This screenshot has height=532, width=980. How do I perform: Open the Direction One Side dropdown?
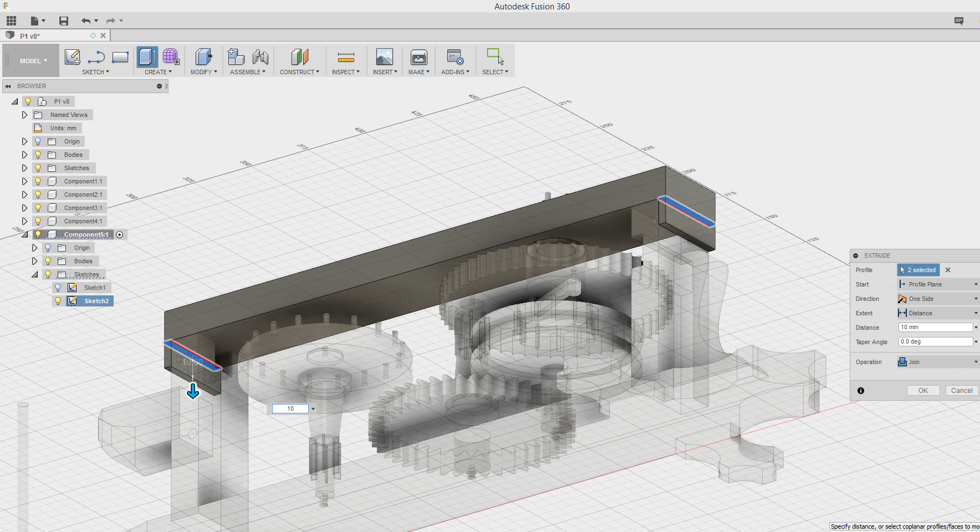point(938,299)
